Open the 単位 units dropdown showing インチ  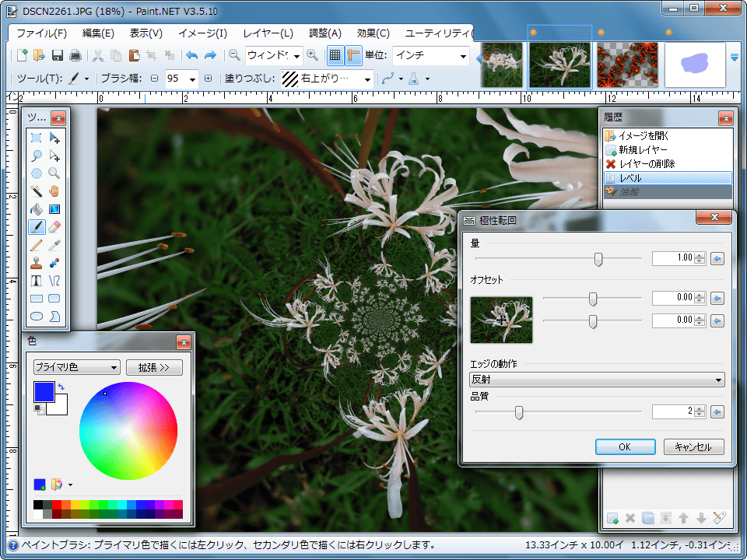(430, 55)
